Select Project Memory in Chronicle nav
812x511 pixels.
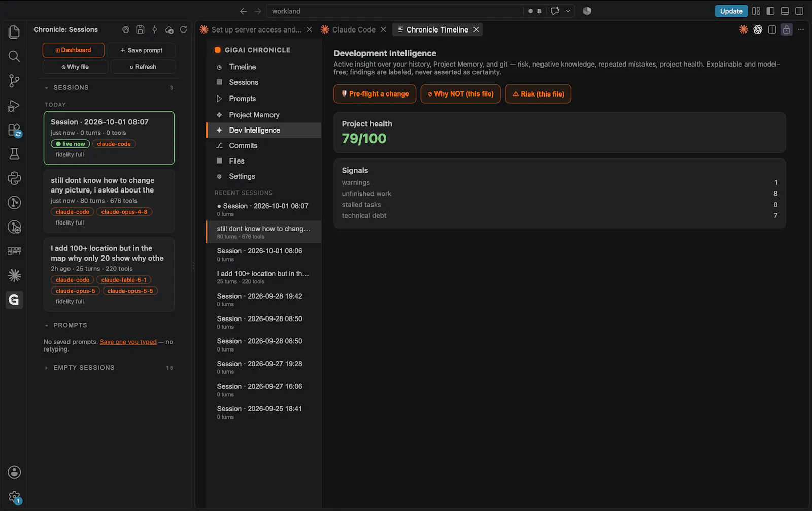pyautogui.click(x=254, y=115)
